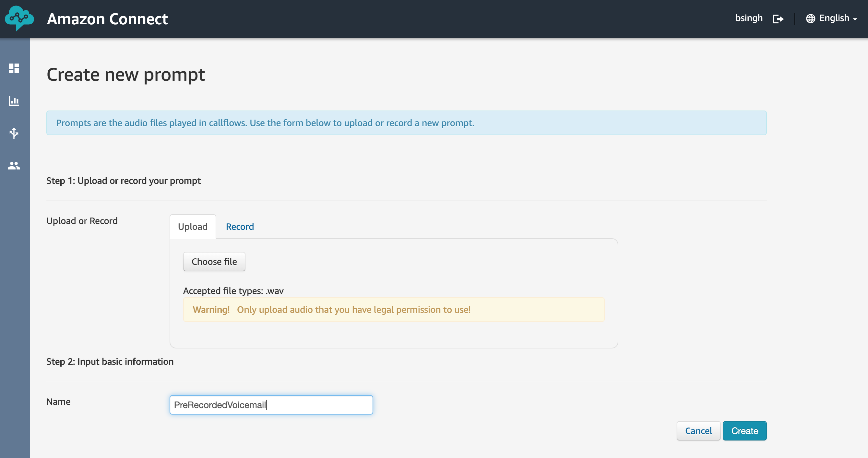The width and height of the screenshot is (868, 458).
Task: Click the globe language icon
Action: click(x=810, y=18)
